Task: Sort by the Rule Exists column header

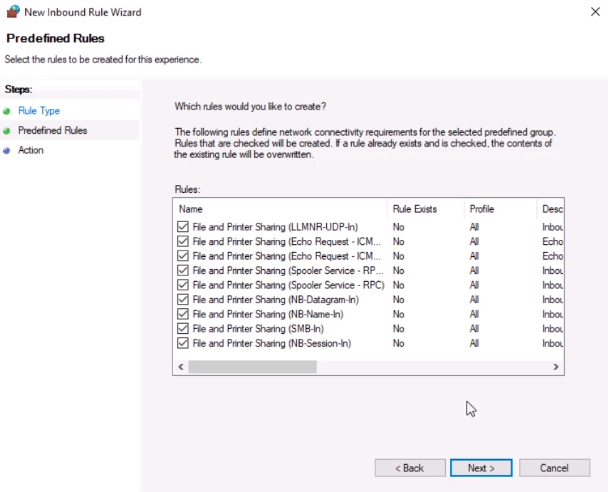Action: [x=426, y=209]
